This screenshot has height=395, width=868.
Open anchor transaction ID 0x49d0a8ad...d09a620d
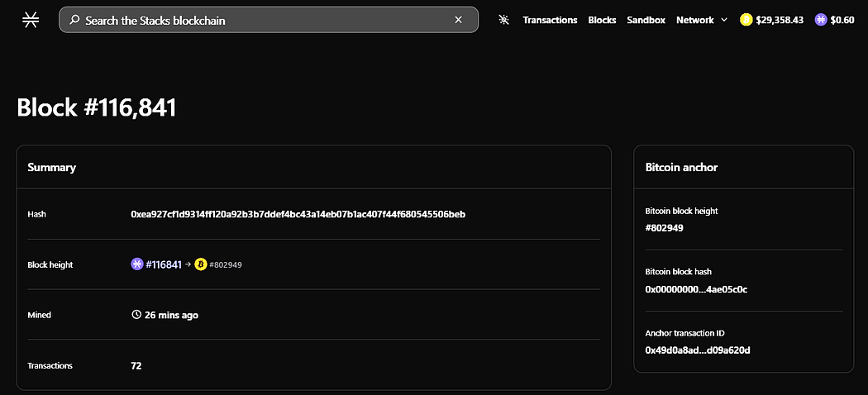click(x=698, y=350)
